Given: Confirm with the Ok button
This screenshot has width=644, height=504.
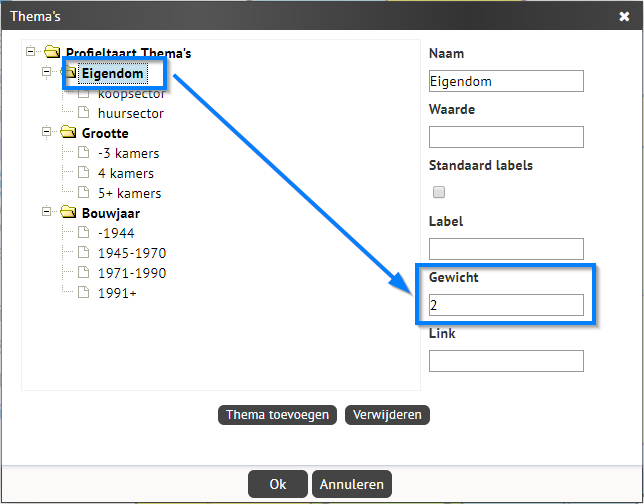Looking at the screenshot, I should point(278,484).
